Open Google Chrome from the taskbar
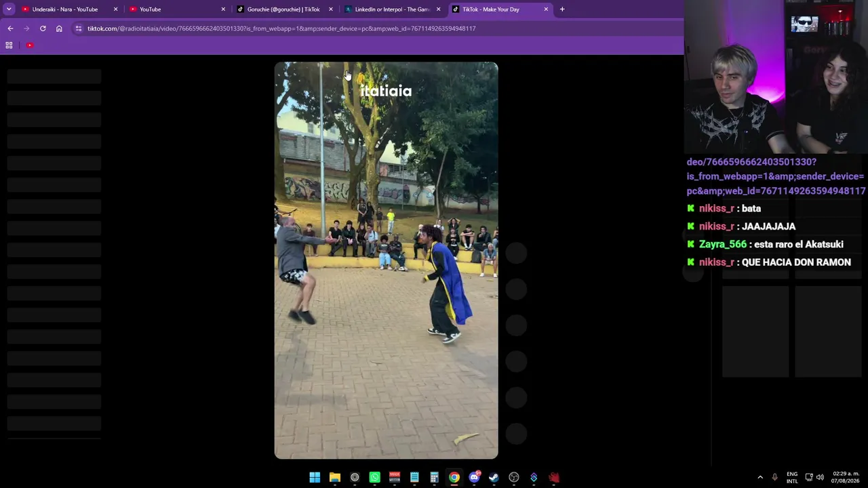The height and width of the screenshot is (488, 868). click(x=454, y=478)
